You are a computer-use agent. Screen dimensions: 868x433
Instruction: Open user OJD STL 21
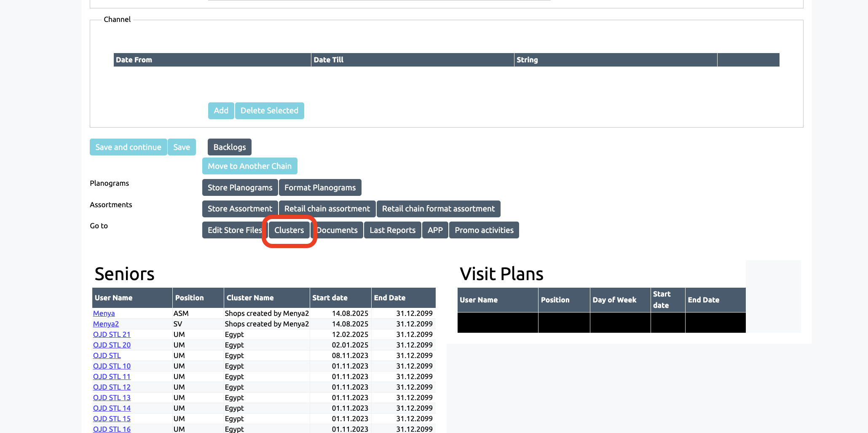pyautogui.click(x=112, y=334)
